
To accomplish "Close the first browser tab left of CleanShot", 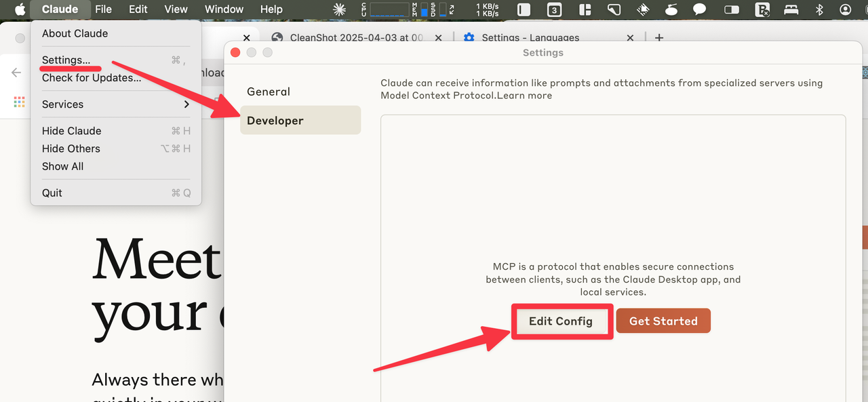I will [246, 38].
